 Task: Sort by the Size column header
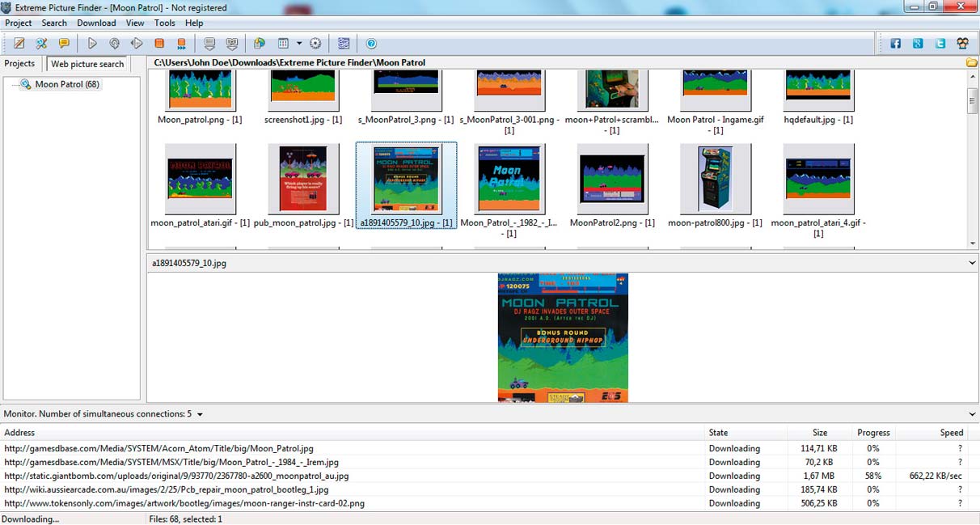[x=819, y=433]
